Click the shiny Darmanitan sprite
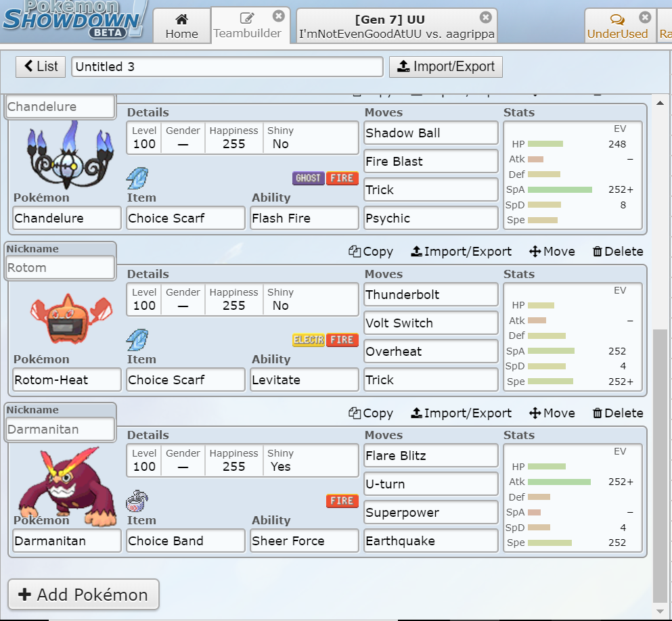Image resolution: width=672 pixels, height=621 pixels. (68, 486)
